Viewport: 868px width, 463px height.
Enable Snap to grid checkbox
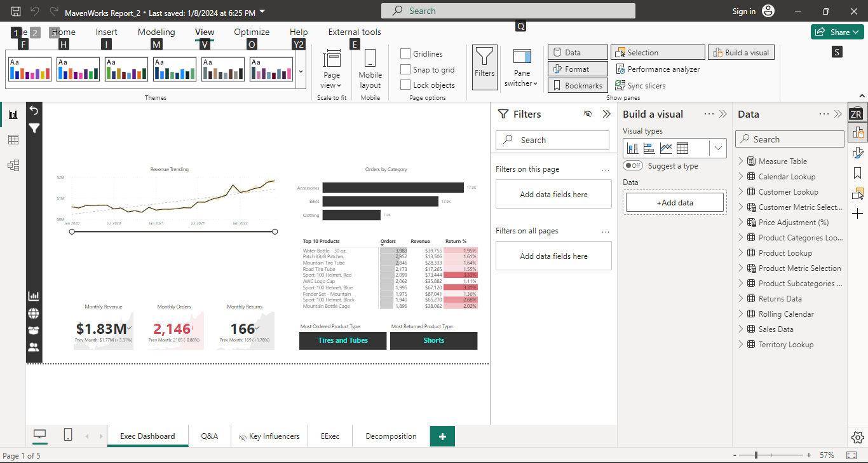(405, 69)
